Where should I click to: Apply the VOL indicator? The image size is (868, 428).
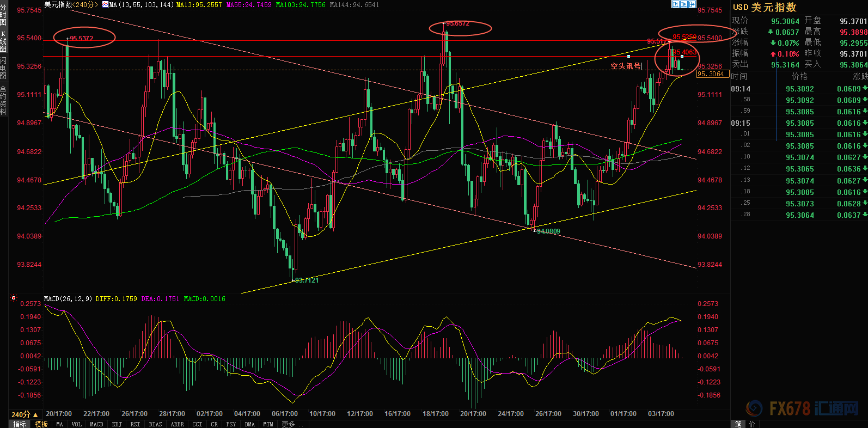click(76, 424)
